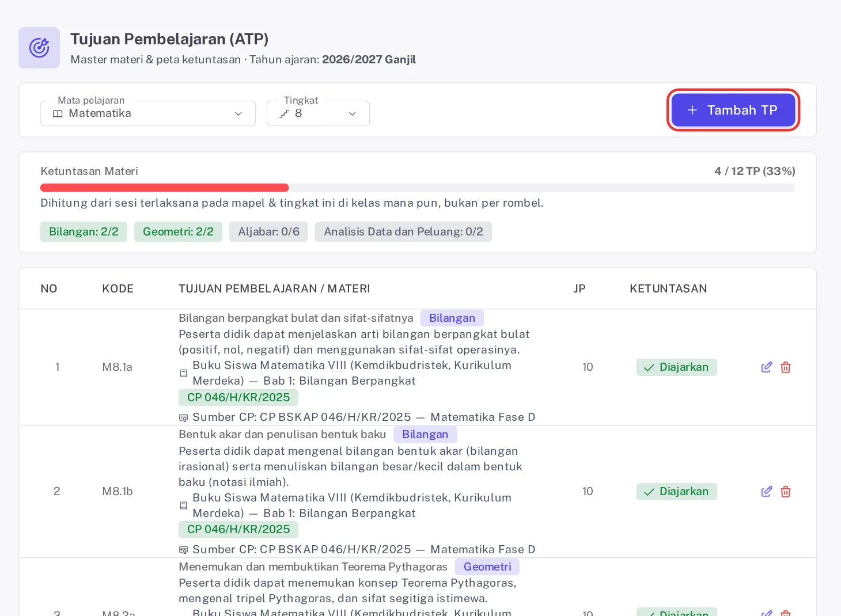Image resolution: width=841 pixels, height=616 pixels.
Task: Click the Analisis Data dan Peluang: 0/2 chip
Action: pos(403,231)
